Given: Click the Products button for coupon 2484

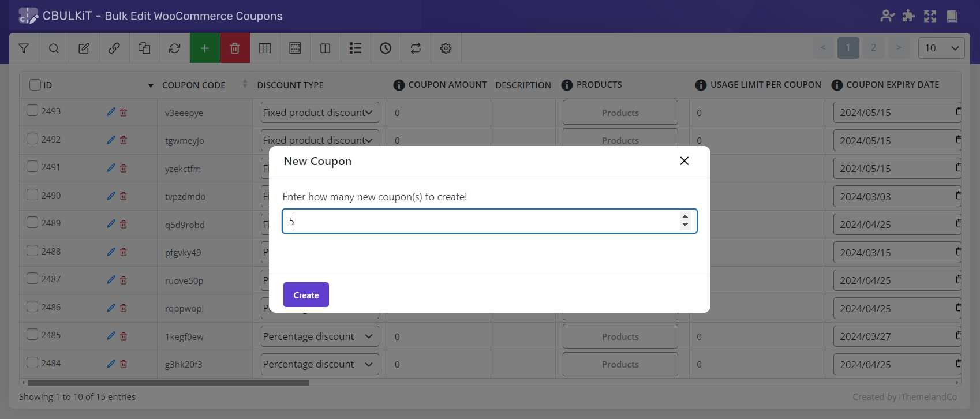Looking at the screenshot, I should tap(620, 365).
